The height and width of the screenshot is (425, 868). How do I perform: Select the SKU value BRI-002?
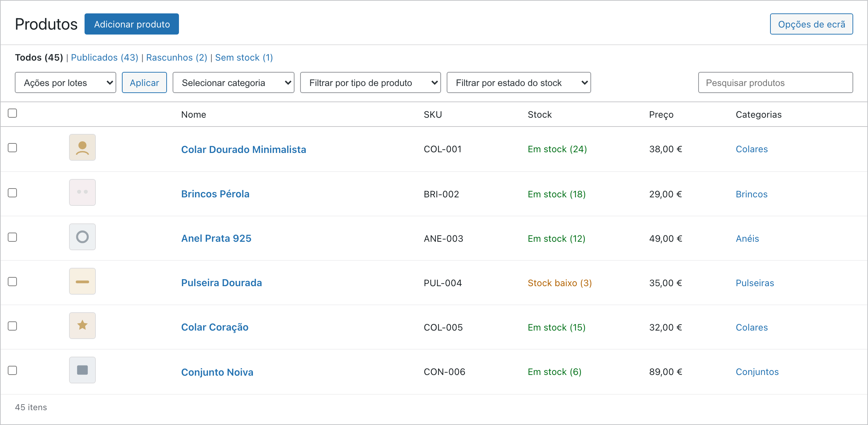pyautogui.click(x=441, y=194)
